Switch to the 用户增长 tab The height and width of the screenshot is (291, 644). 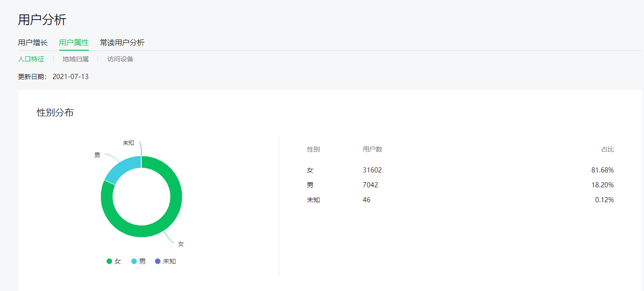33,43
